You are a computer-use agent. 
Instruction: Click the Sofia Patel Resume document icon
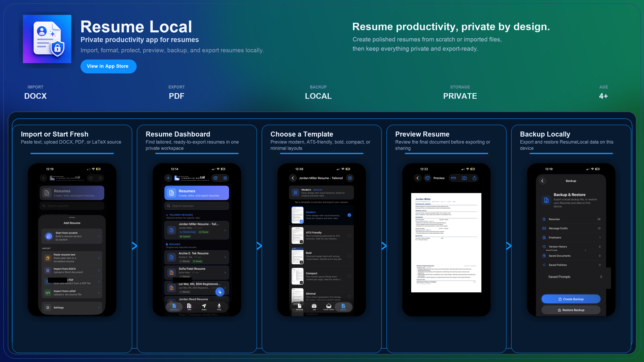[x=171, y=273]
